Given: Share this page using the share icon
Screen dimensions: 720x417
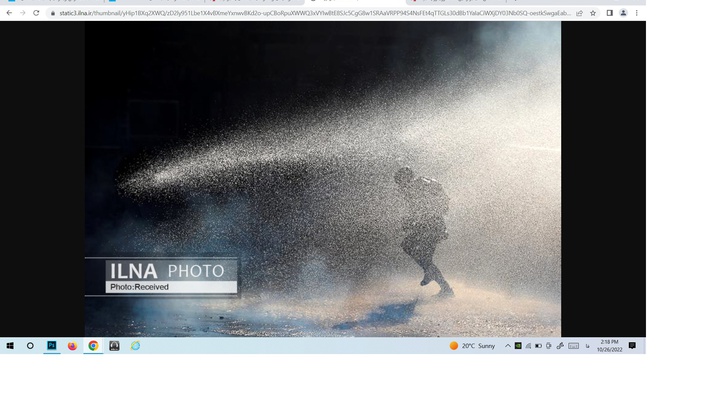Looking at the screenshot, I should click(579, 13).
